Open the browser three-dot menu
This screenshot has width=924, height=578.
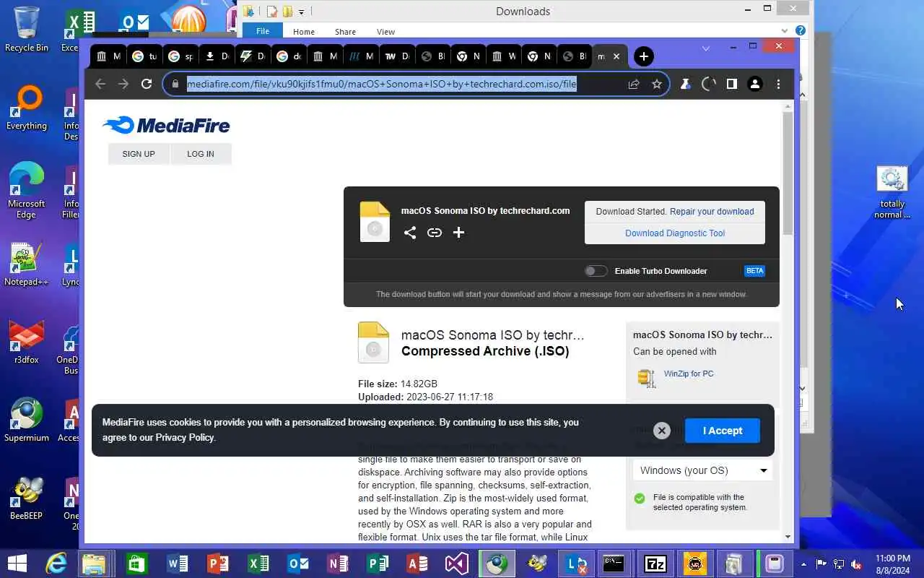click(x=778, y=84)
